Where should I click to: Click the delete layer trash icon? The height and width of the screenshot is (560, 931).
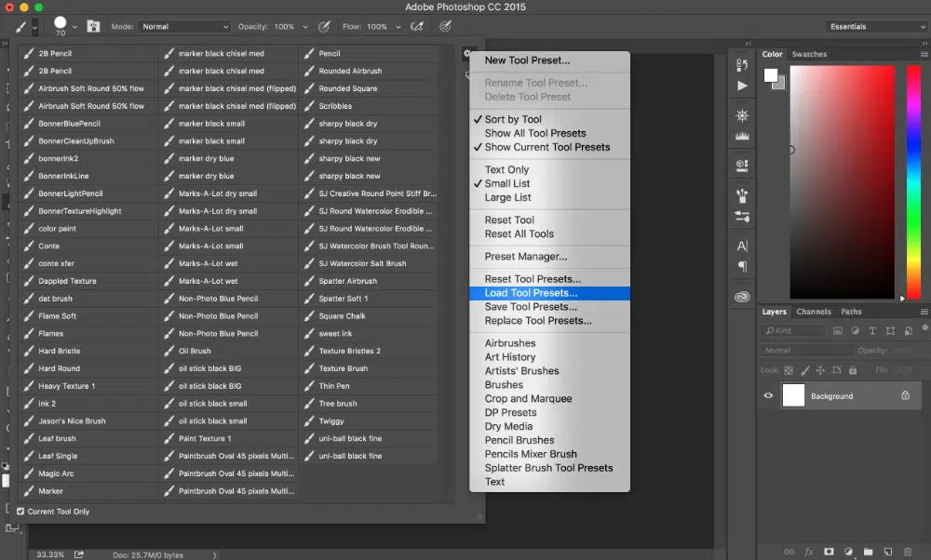[909, 552]
